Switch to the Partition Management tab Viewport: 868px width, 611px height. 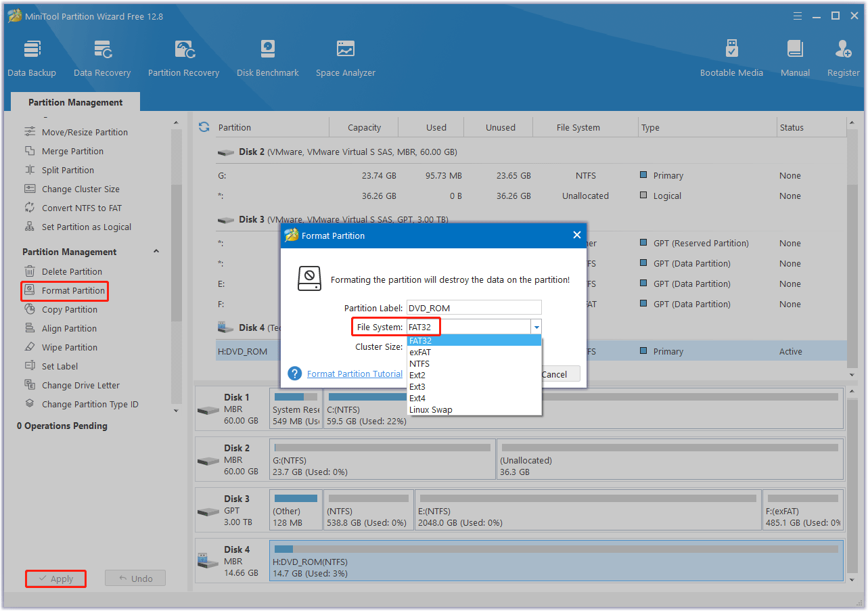(75, 103)
